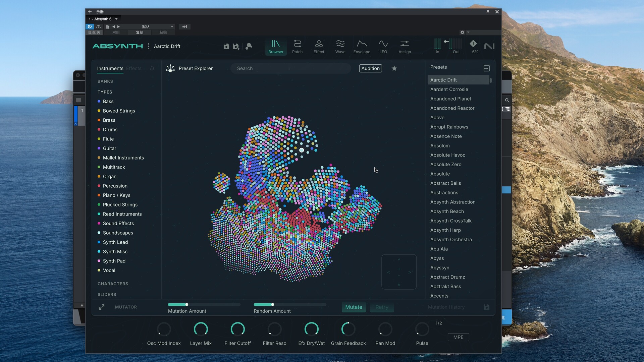The width and height of the screenshot is (644, 362).
Task: Toggle the MPE button
Action: pyautogui.click(x=458, y=337)
